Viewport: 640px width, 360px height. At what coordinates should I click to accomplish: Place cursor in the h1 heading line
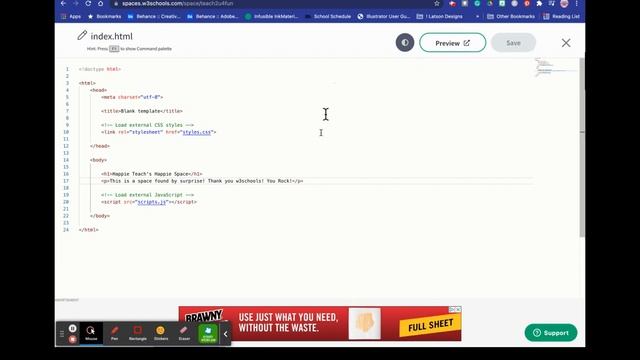[x=151, y=174]
